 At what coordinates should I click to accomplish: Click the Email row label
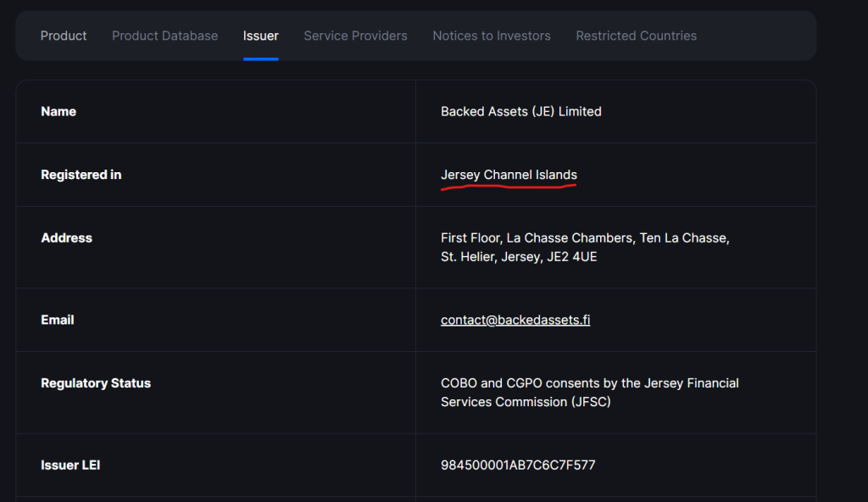tap(58, 320)
